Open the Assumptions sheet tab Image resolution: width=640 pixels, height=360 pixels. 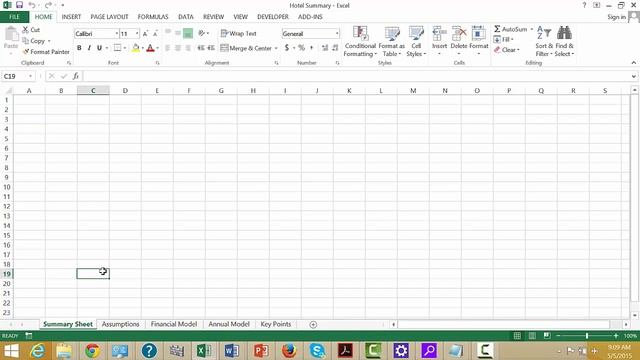coord(120,324)
